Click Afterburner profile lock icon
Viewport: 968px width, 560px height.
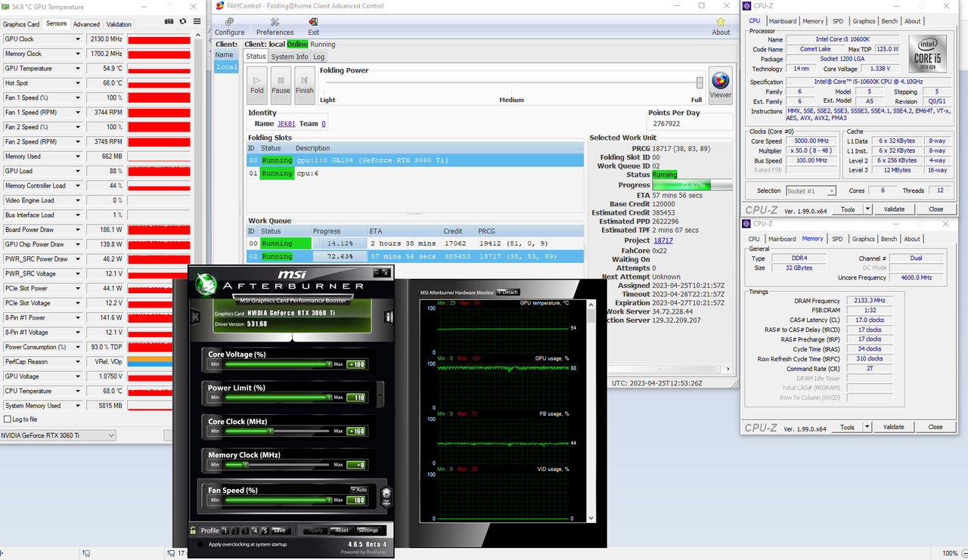pos(194,531)
